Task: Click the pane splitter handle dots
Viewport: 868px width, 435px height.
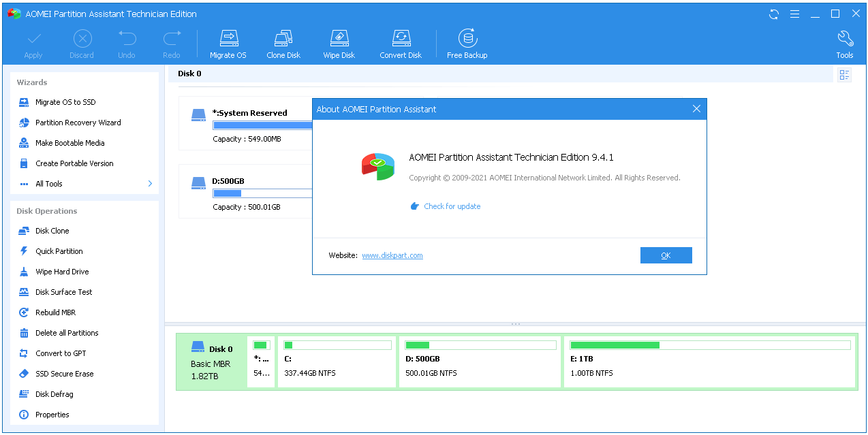Action: point(516,324)
